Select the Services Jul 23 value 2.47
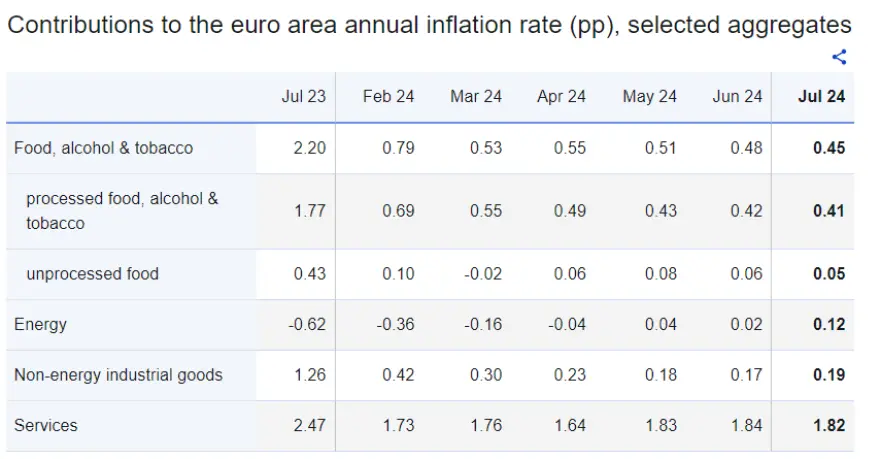880x459 pixels. (309, 425)
